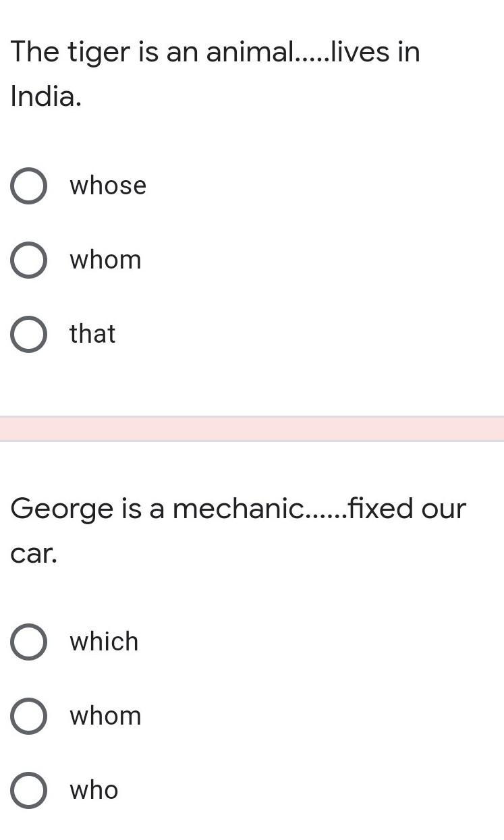Screen dimensions: 504x840
Task: Tick the "who" radio button circle
Action: 28,790
